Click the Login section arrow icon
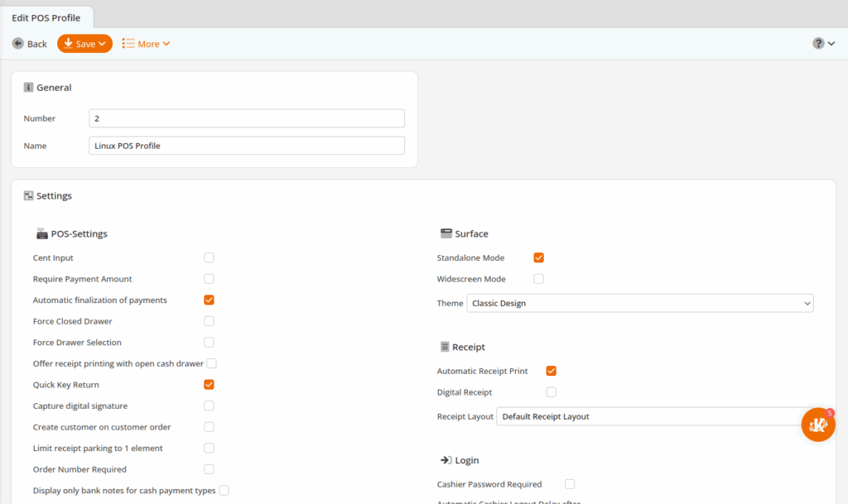The image size is (848, 504). pos(445,460)
